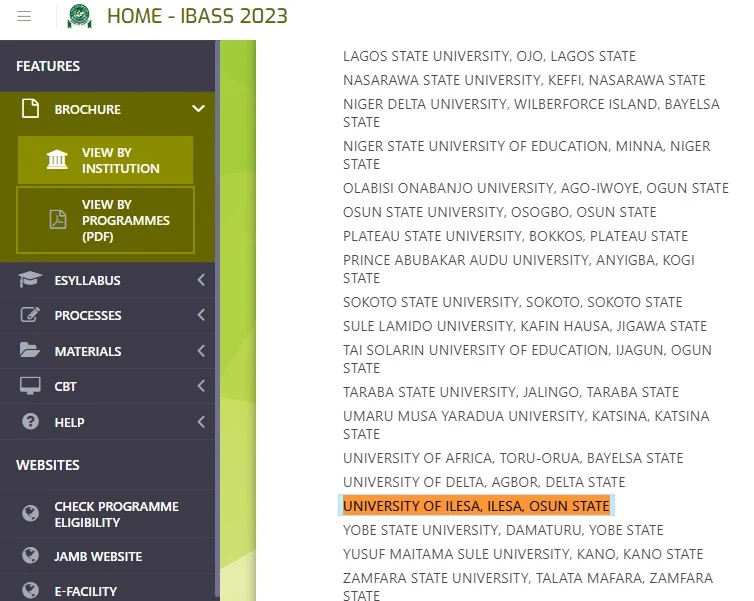The height and width of the screenshot is (601, 754).
Task: Select the HELP menu item
Action: coord(107,422)
